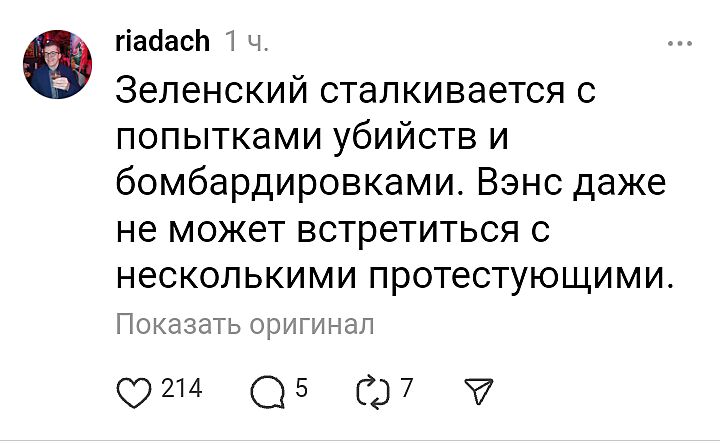Open the three-dot more options menu
This screenshot has height=443, width=720.
pos(679,43)
